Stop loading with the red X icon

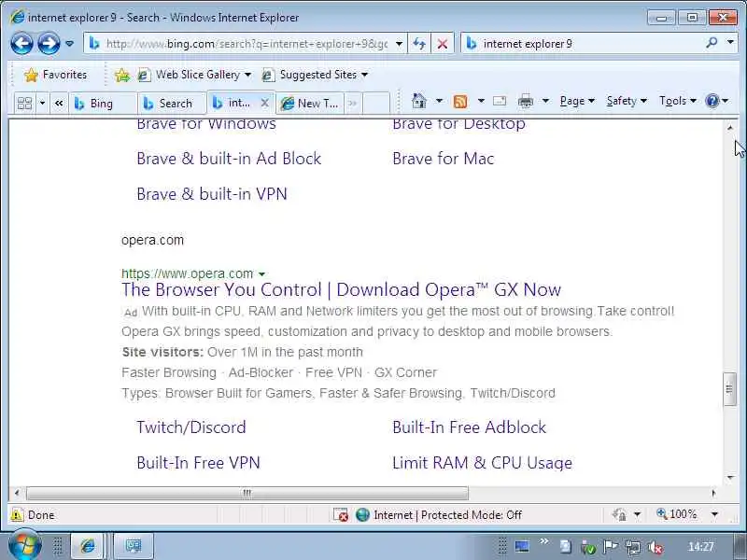443,44
